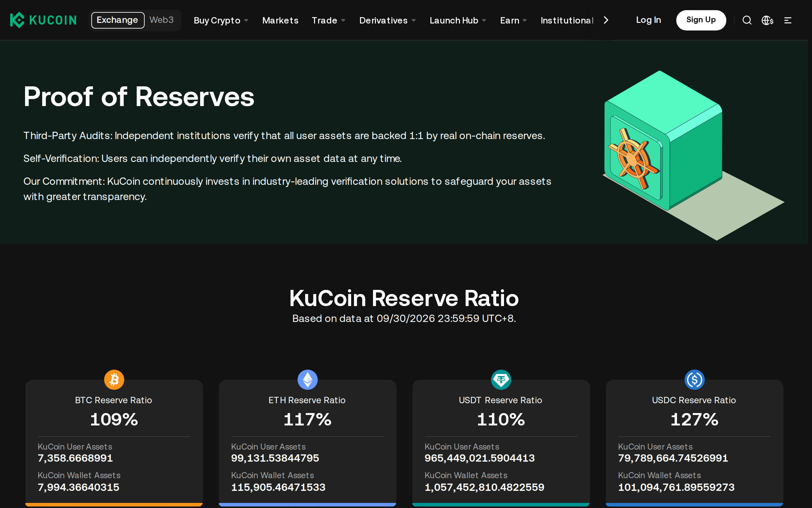Expand the Trade dropdown menu
Viewport: 812px width, 508px height.
[x=329, y=21]
